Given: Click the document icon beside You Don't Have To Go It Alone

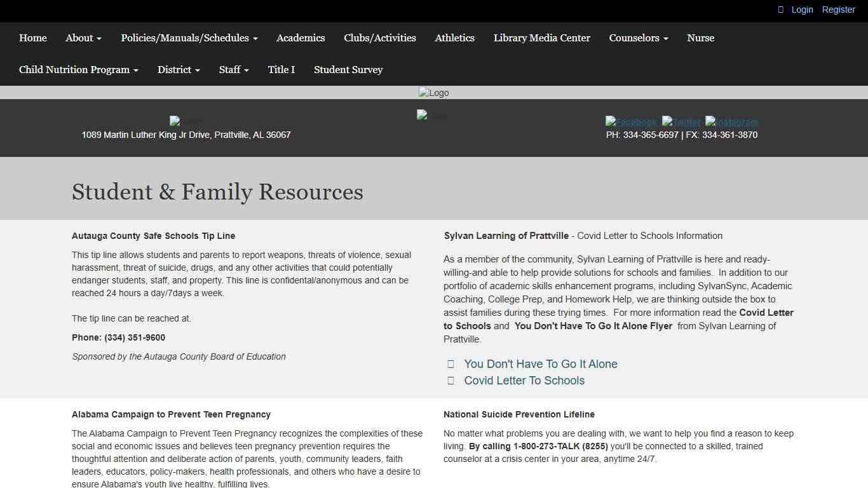Looking at the screenshot, I should [451, 363].
